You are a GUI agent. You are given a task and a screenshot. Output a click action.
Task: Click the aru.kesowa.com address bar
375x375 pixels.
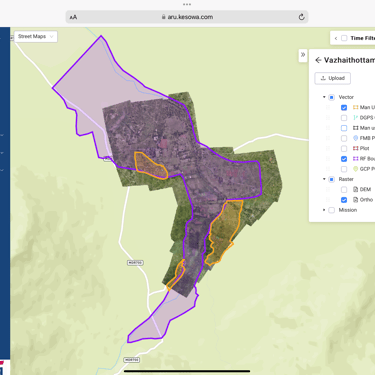[187, 17]
